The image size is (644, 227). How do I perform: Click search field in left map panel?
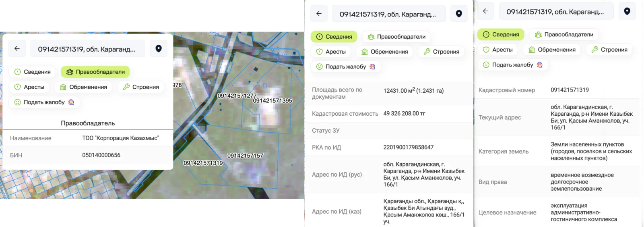point(88,48)
